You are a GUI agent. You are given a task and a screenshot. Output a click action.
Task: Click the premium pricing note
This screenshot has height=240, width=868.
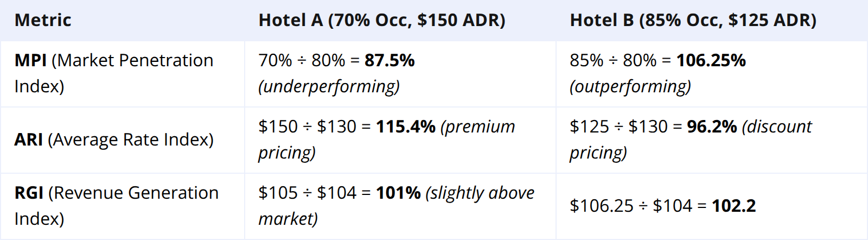tap(387, 140)
